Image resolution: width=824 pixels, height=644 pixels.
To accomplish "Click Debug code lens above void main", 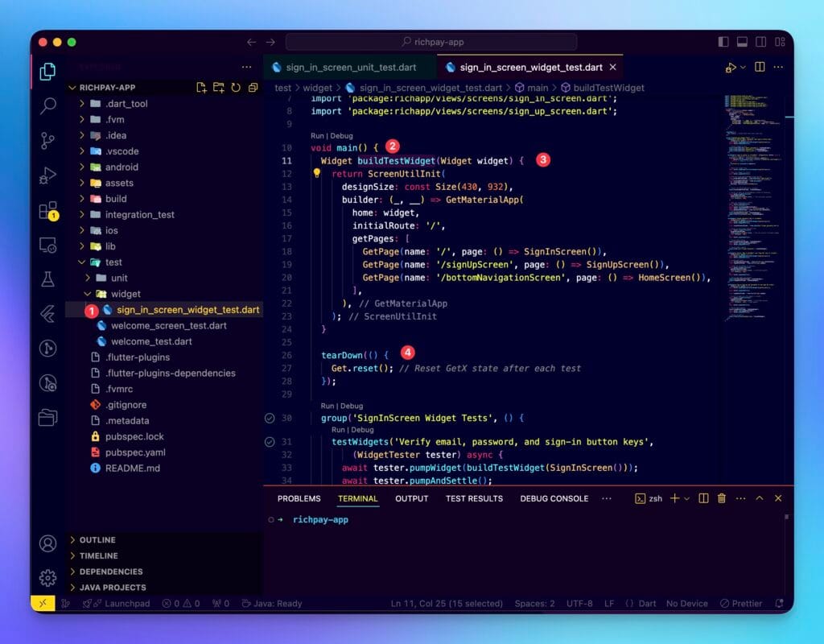I will click(341, 135).
